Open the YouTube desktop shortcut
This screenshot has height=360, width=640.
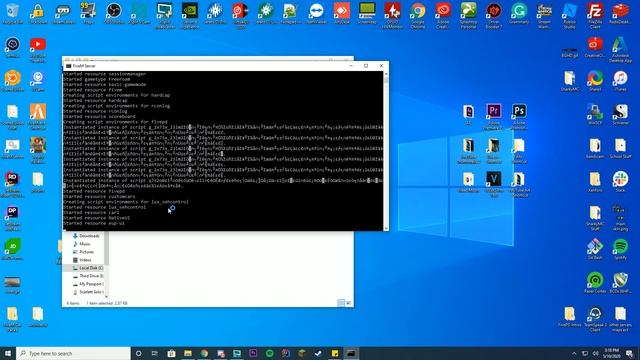click(x=38, y=49)
